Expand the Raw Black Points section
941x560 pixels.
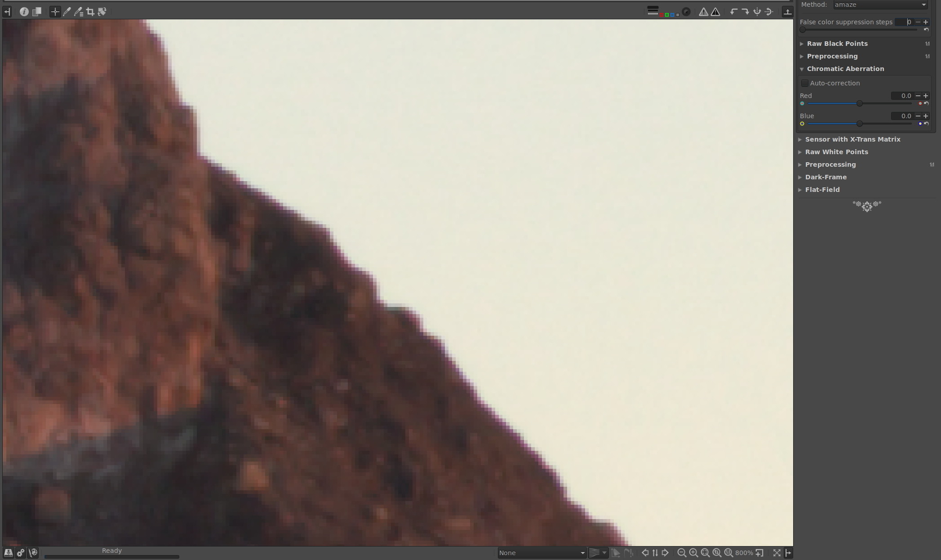pos(837,44)
